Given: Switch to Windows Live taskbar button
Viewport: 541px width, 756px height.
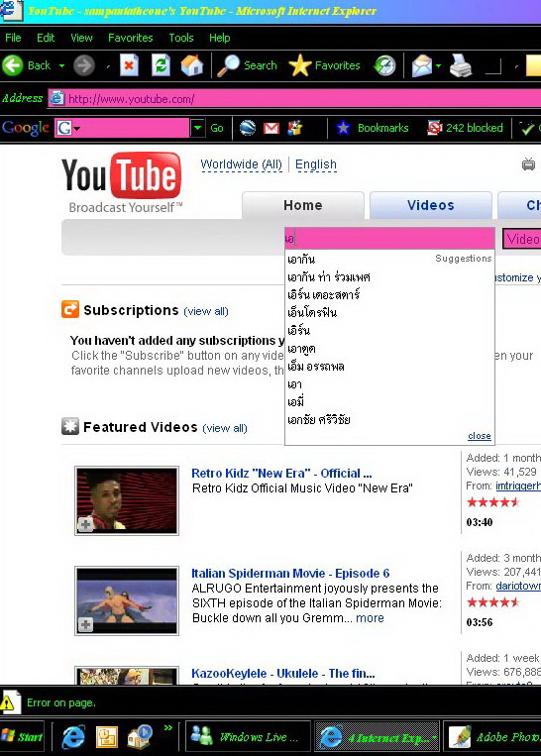Looking at the screenshot, I should (x=248, y=737).
